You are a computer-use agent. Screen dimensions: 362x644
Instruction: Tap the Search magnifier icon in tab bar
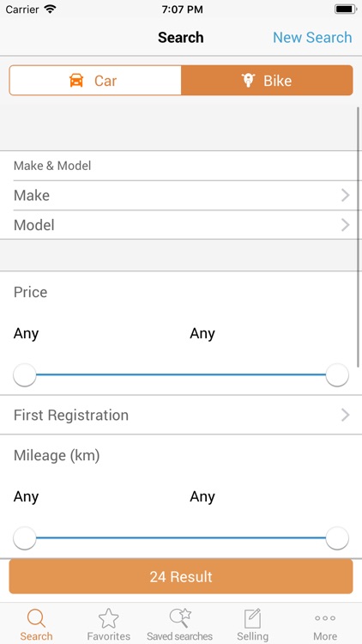pyautogui.click(x=36, y=618)
